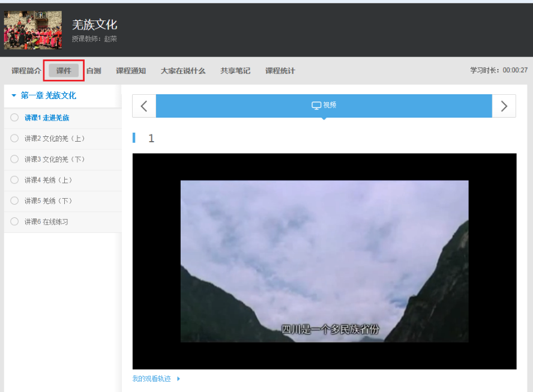Click the small arrow after 我的观看轨迹

tap(178, 379)
